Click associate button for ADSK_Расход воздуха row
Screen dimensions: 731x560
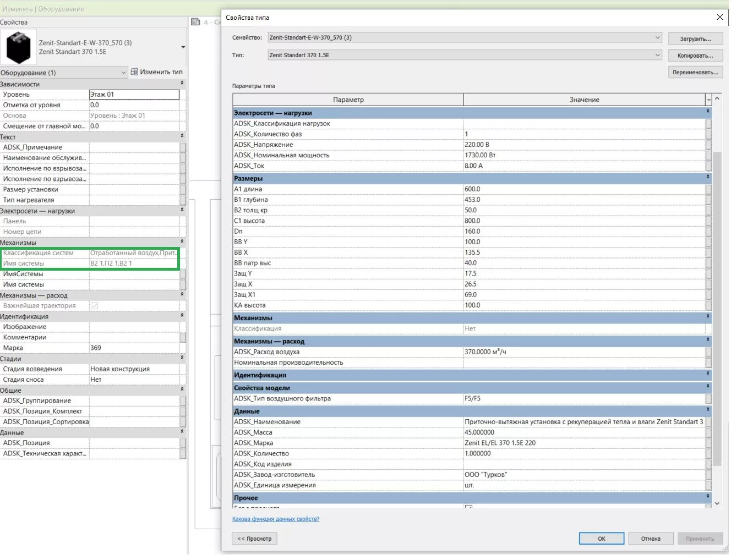(x=708, y=352)
